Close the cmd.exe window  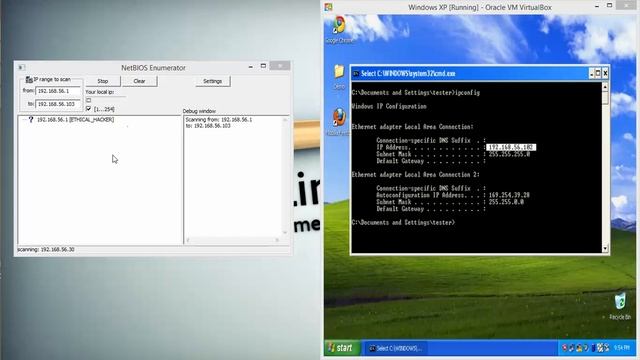tap(605, 73)
